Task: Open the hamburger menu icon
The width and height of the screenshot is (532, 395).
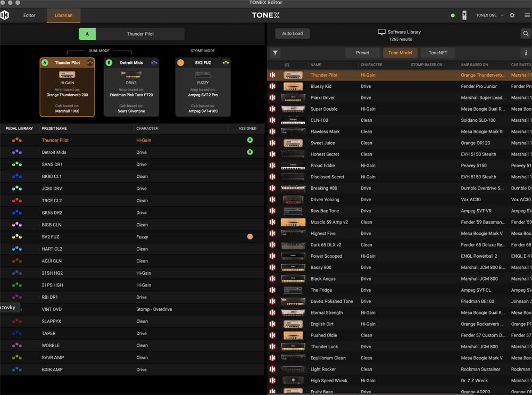Action: (x=527, y=15)
